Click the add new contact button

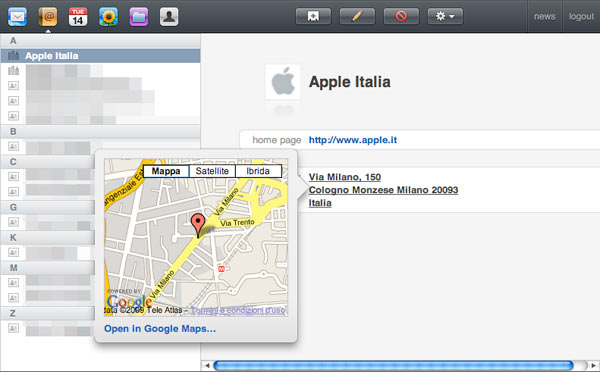click(313, 16)
